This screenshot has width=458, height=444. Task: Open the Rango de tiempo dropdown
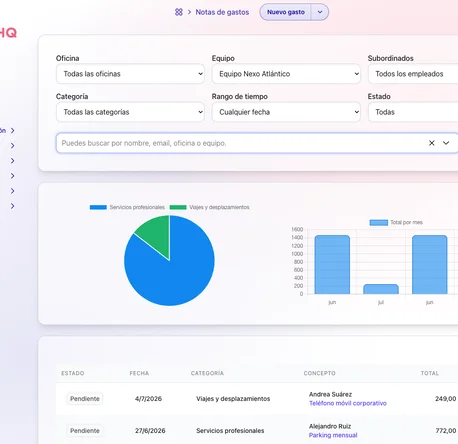(x=286, y=112)
